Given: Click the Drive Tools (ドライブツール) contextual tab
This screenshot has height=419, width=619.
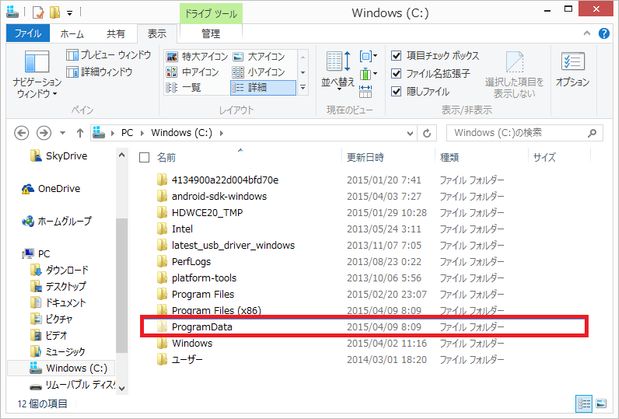Looking at the screenshot, I should [x=211, y=13].
